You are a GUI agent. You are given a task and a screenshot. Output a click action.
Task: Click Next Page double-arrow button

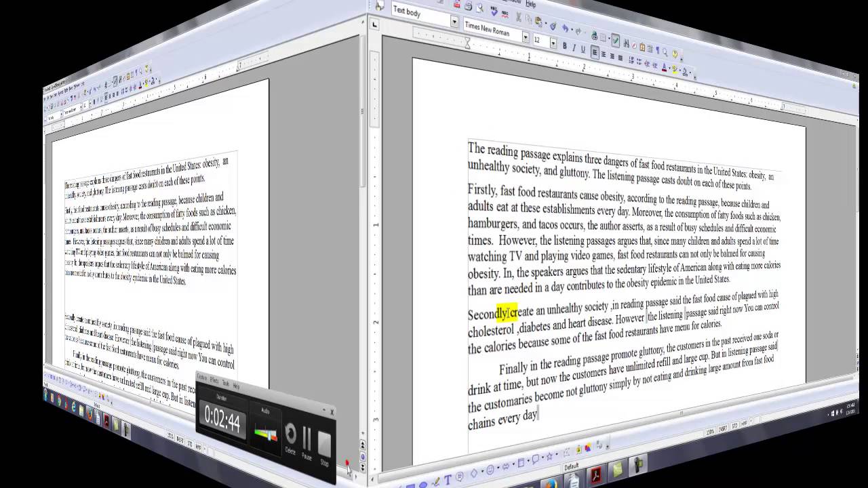[363, 468]
